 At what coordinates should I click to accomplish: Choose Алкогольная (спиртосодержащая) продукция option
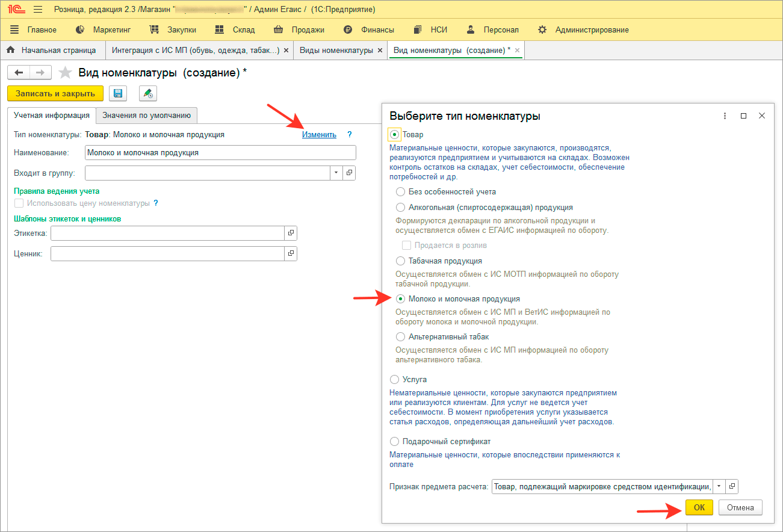[401, 208]
